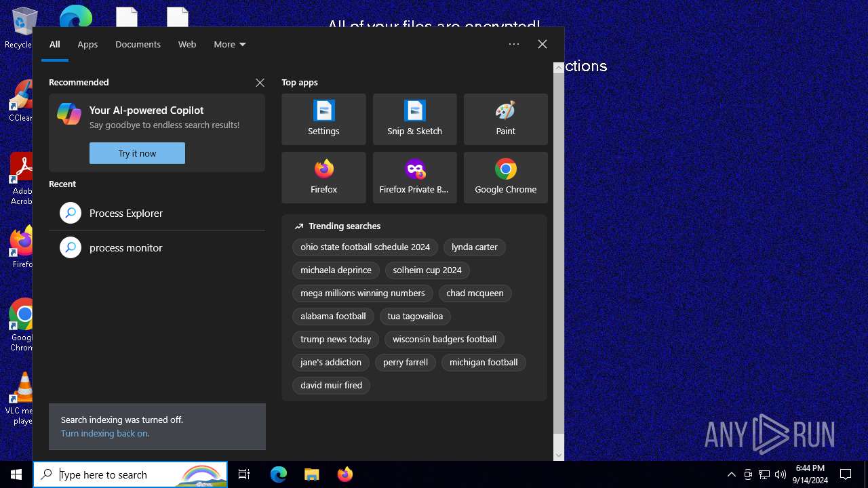Click the Copilot logo icon
868x488 pixels.
pyautogui.click(x=69, y=114)
